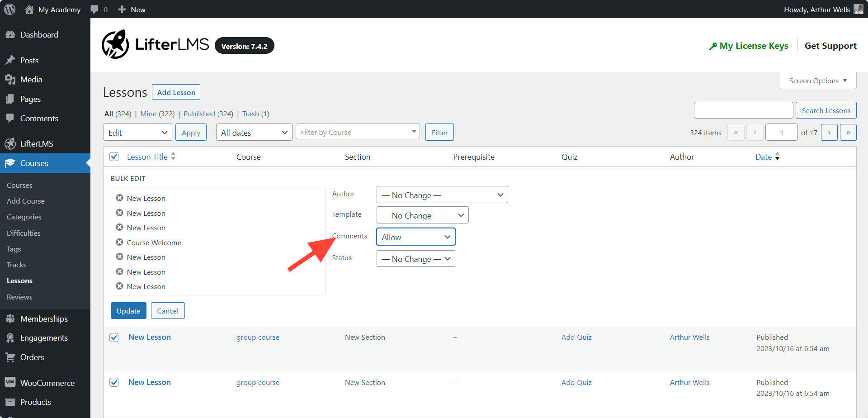Click the LifterLMS rocket logo in header

(115, 44)
